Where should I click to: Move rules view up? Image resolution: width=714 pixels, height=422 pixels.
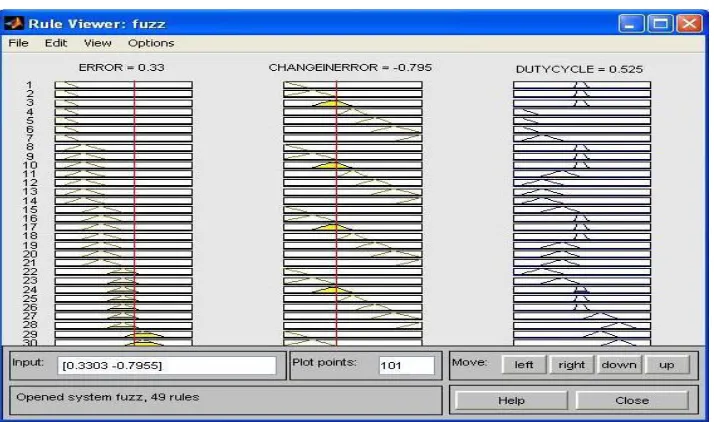tap(667, 365)
